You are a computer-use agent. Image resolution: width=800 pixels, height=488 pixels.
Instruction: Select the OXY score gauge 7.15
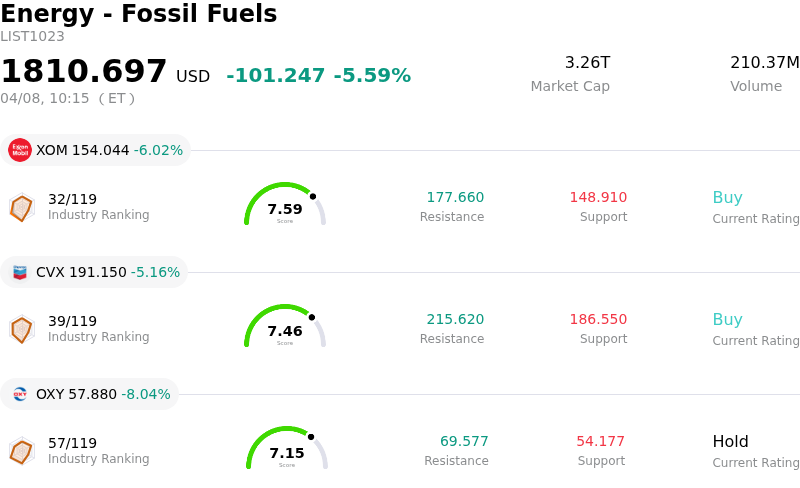pyautogui.click(x=287, y=449)
